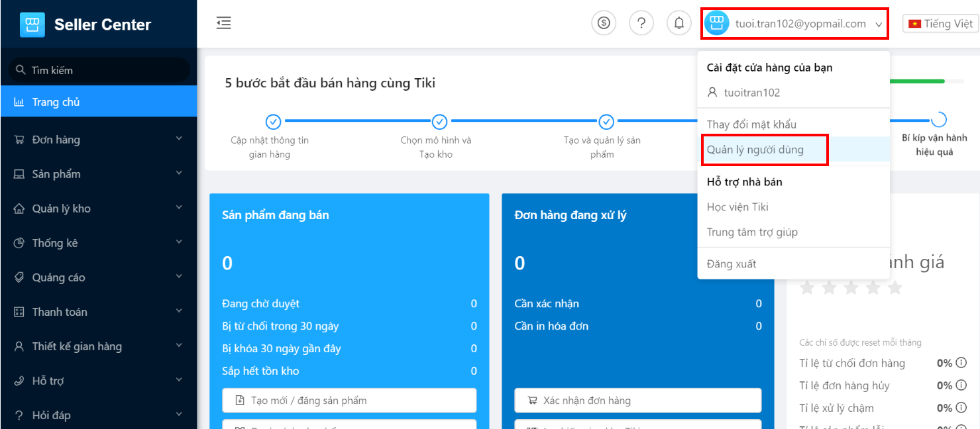Screen dimensions: 980x429
Task: Open the notifications bell icon
Action: pyautogui.click(x=679, y=23)
